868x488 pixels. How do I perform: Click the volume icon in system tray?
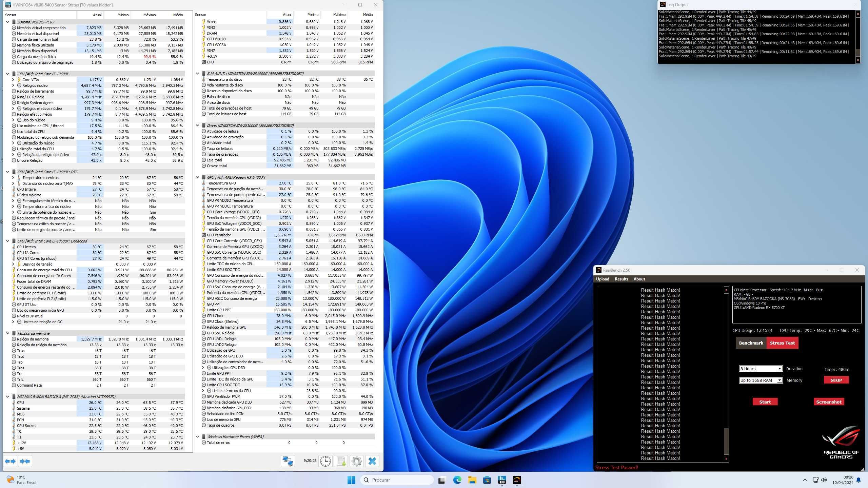[x=824, y=480]
